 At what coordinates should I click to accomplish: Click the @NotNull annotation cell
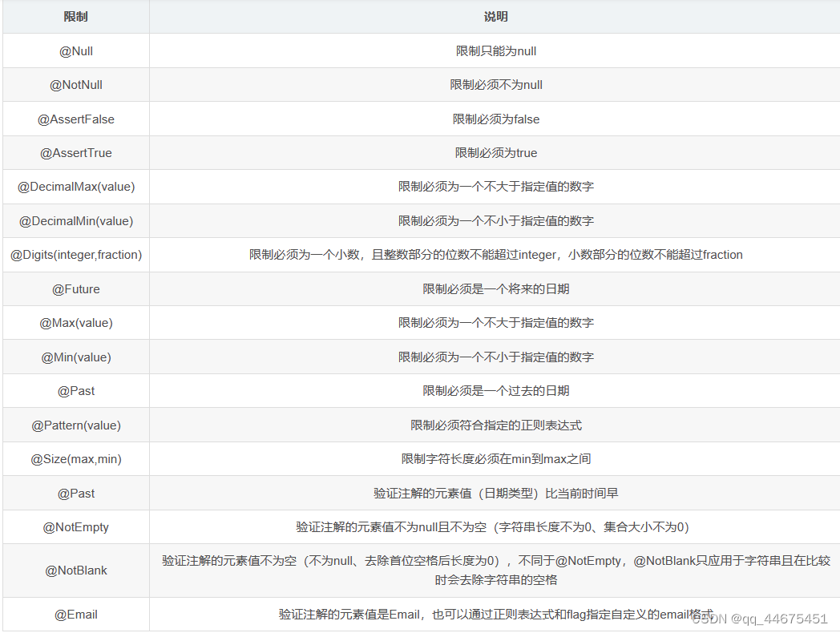tap(75, 84)
